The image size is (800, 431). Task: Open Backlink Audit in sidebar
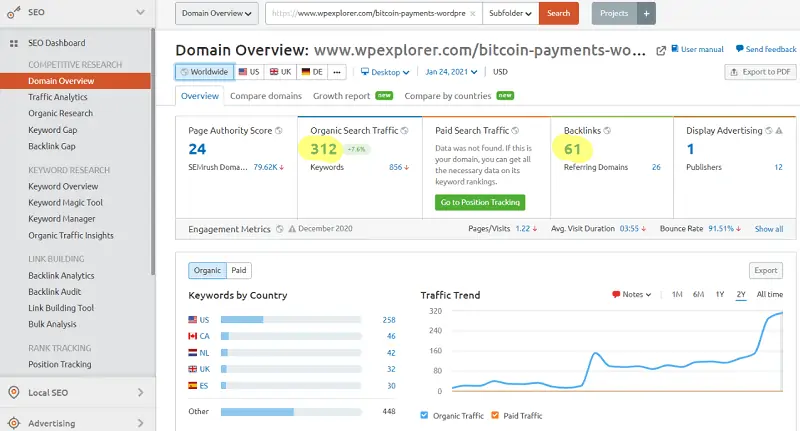(55, 292)
